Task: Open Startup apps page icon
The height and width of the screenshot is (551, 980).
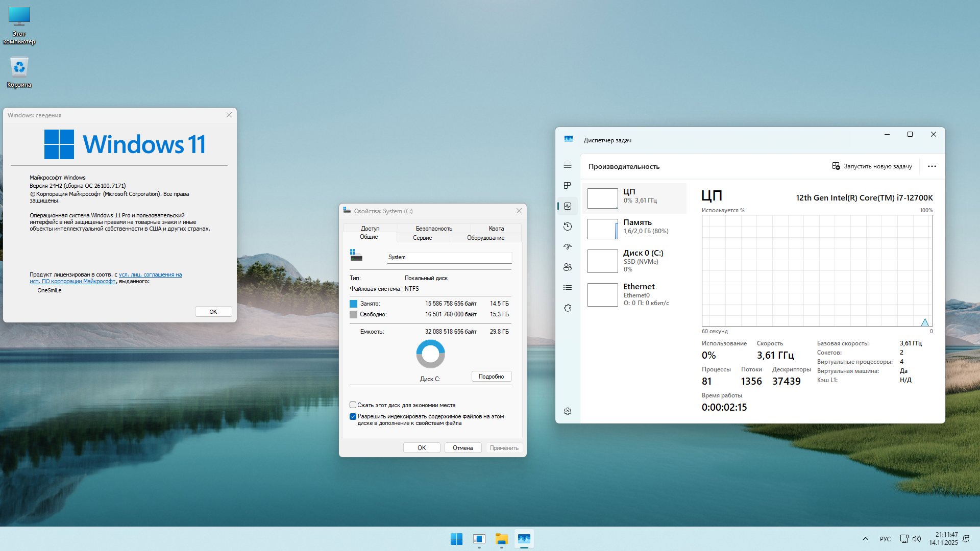Action: pos(568,247)
